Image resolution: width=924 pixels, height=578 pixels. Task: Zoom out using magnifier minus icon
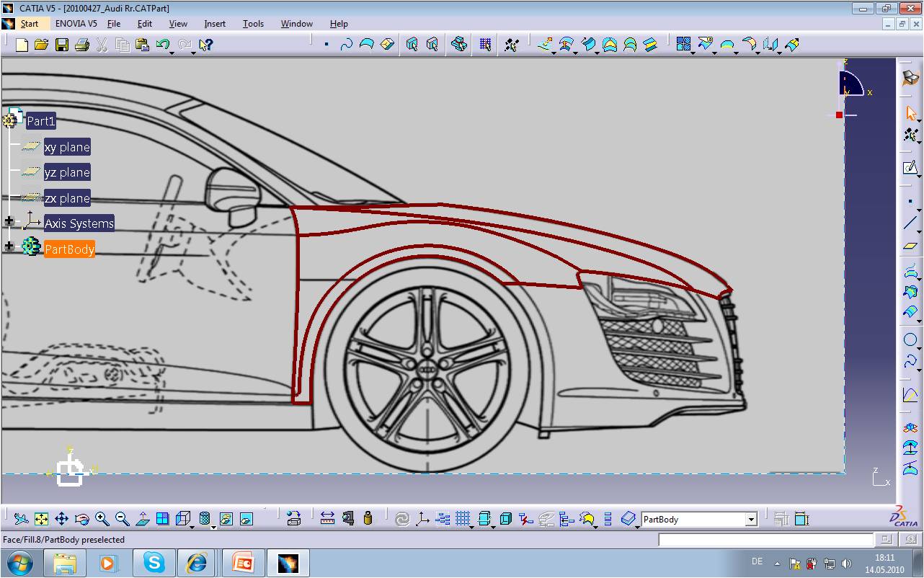point(122,518)
